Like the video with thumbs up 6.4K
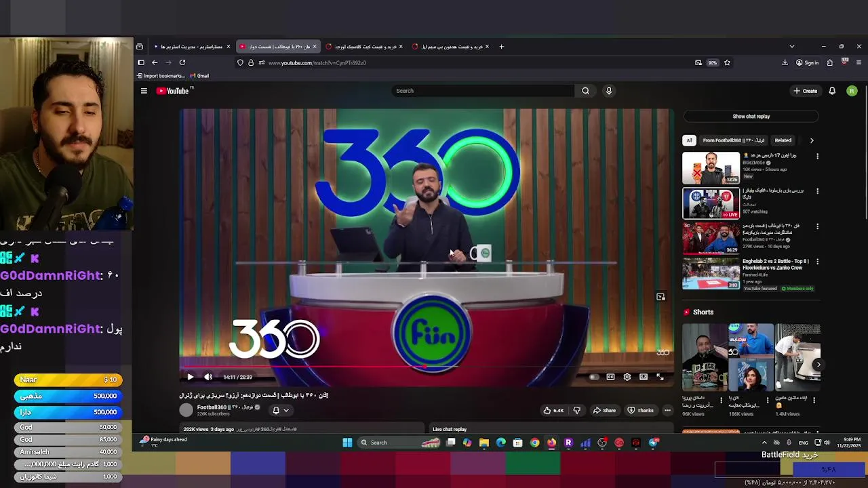This screenshot has width=868, height=488. pos(553,410)
